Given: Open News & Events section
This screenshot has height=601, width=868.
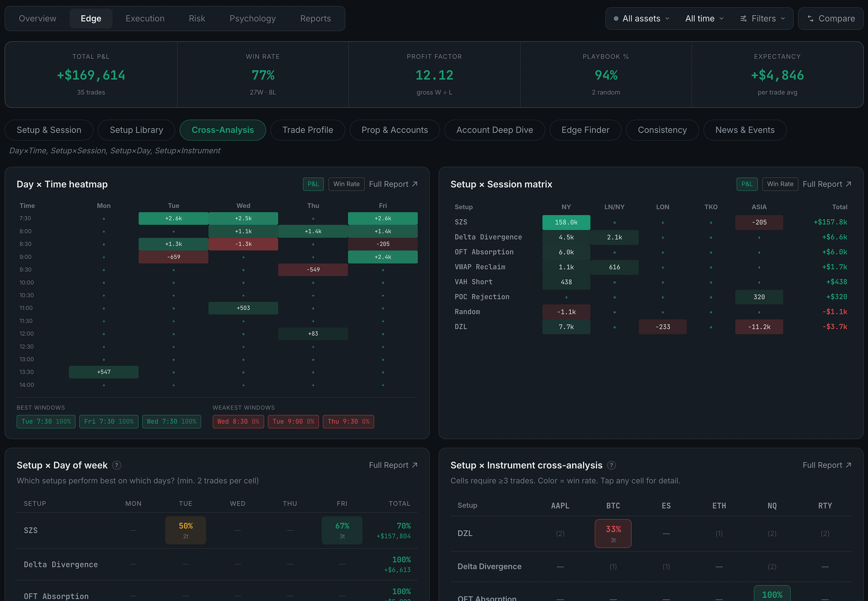Looking at the screenshot, I should tap(745, 130).
